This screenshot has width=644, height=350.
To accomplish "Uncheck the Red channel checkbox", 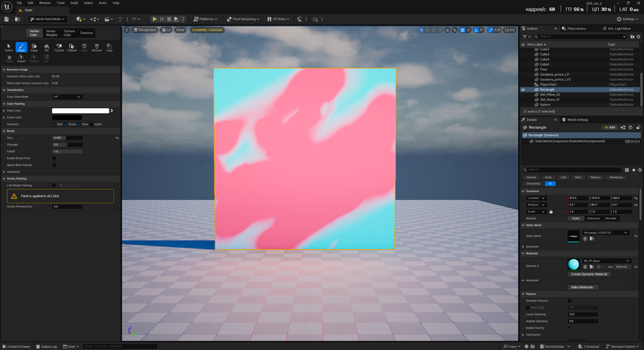I will 54,124.
